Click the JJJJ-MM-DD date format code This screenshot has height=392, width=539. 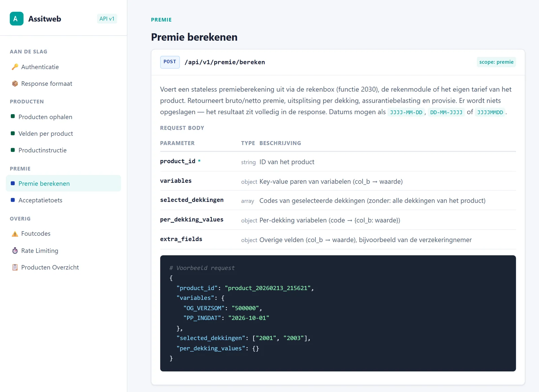[406, 112]
